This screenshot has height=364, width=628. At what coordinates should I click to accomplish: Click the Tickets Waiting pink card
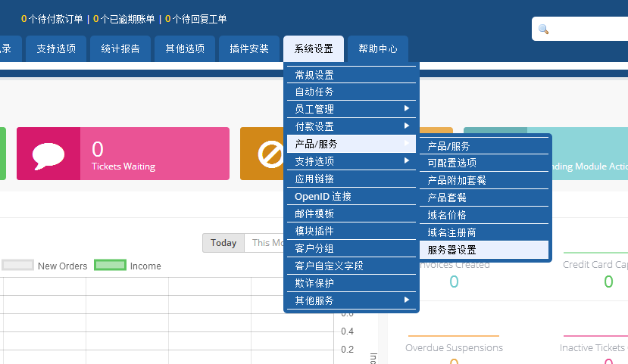coord(123,154)
